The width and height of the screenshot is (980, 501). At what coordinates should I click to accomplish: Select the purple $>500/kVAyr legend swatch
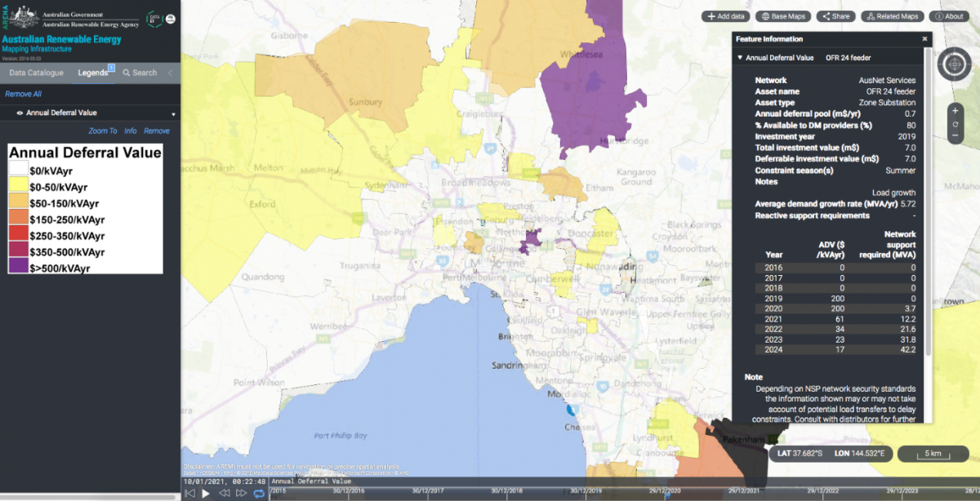(19, 267)
